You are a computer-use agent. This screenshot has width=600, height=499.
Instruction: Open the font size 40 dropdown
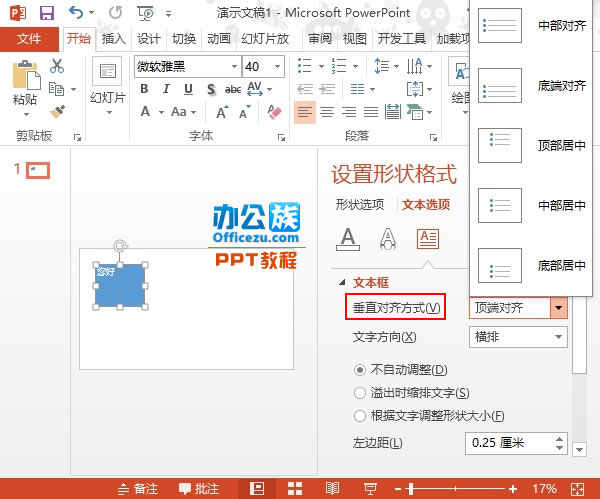coord(276,67)
